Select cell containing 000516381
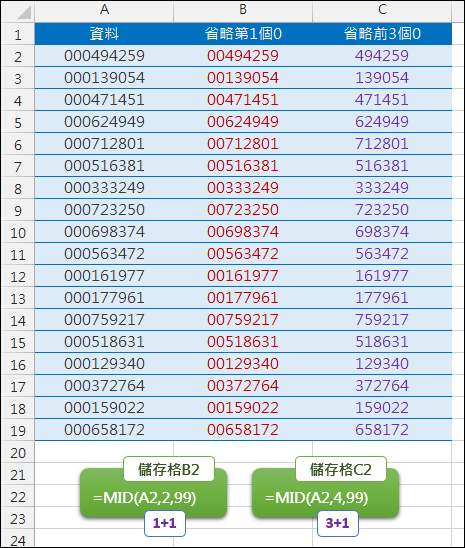The height and width of the screenshot is (548, 465). (104, 166)
